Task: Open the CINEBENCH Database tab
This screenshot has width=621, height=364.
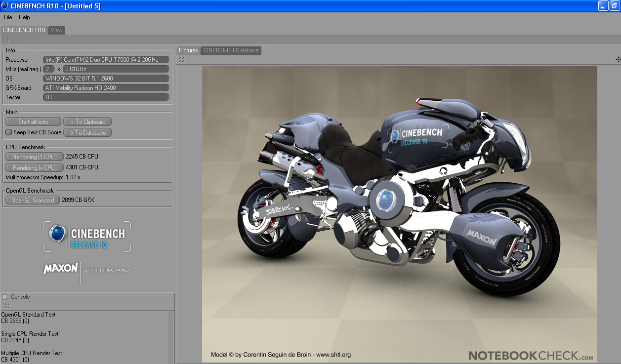Action: pyautogui.click(x=231, y=50)
